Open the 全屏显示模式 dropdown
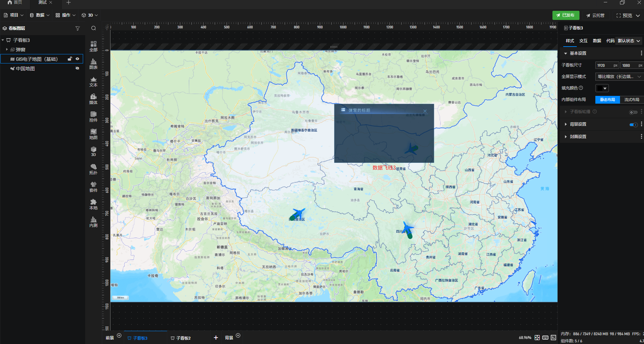The height and width of the screenshot is (344, 644). 619,77
